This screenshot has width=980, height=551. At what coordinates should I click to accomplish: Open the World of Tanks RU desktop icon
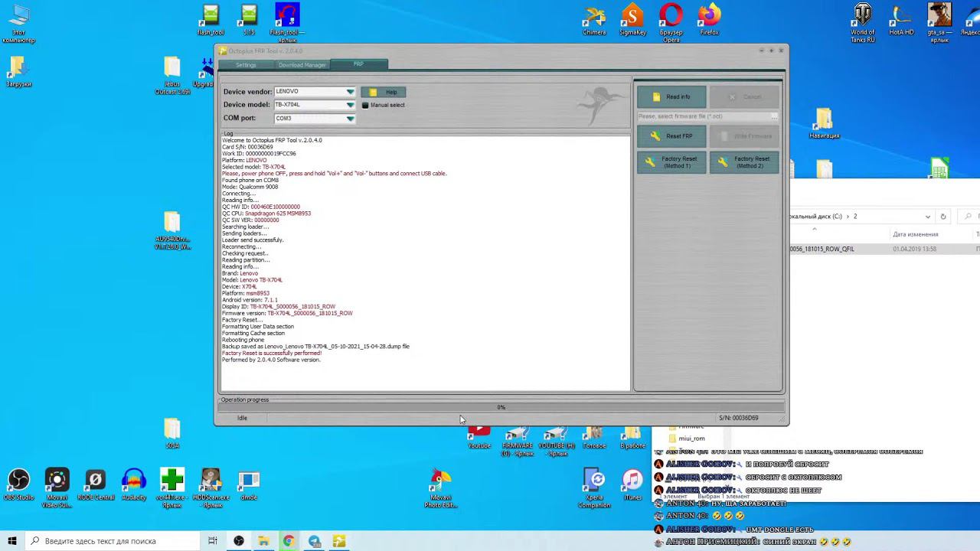click(862, 23)
